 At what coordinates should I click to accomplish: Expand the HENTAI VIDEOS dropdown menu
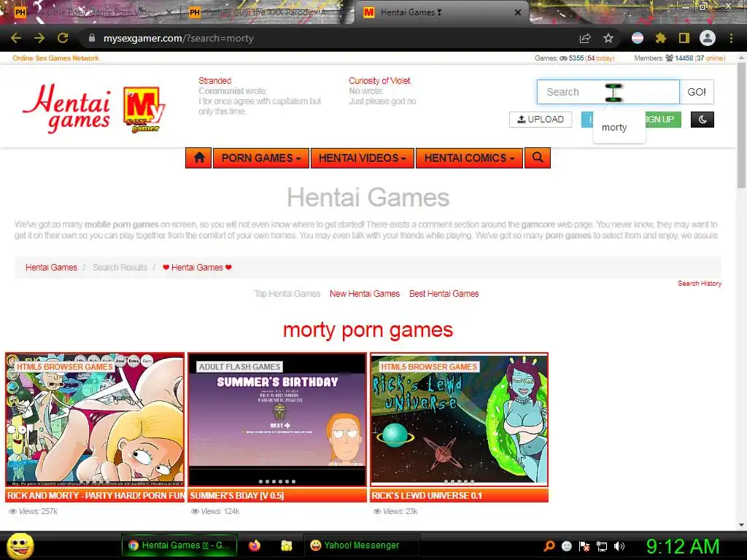coord(362,158)
